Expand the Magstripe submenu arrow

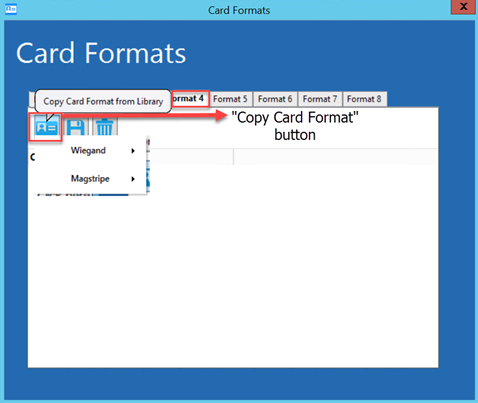(x=133, y=179)
